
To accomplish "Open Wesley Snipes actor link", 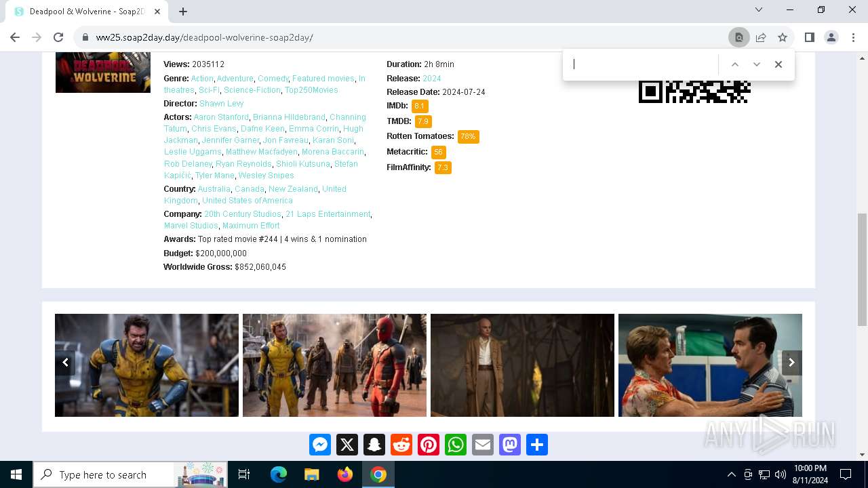I will click(266, 176).
